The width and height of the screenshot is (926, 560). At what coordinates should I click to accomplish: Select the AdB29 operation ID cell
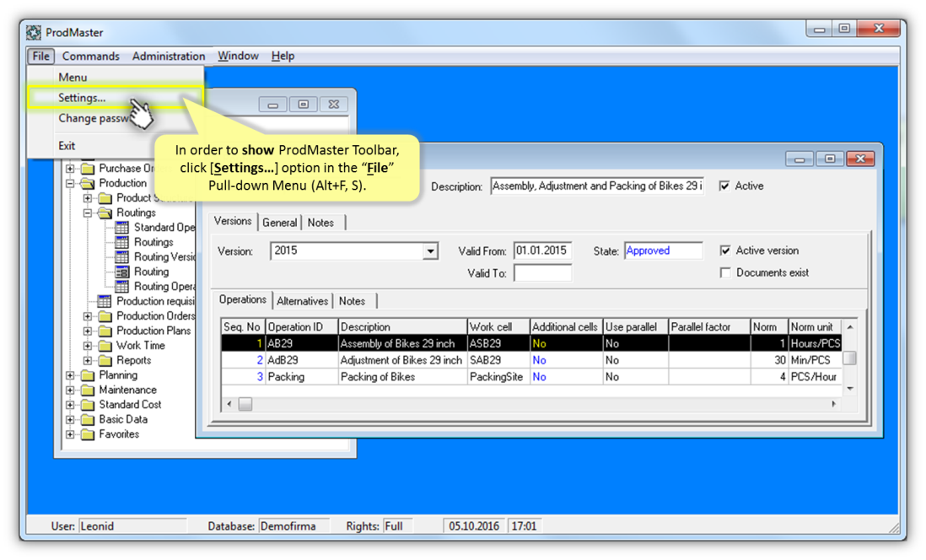(x=301, y=360)
